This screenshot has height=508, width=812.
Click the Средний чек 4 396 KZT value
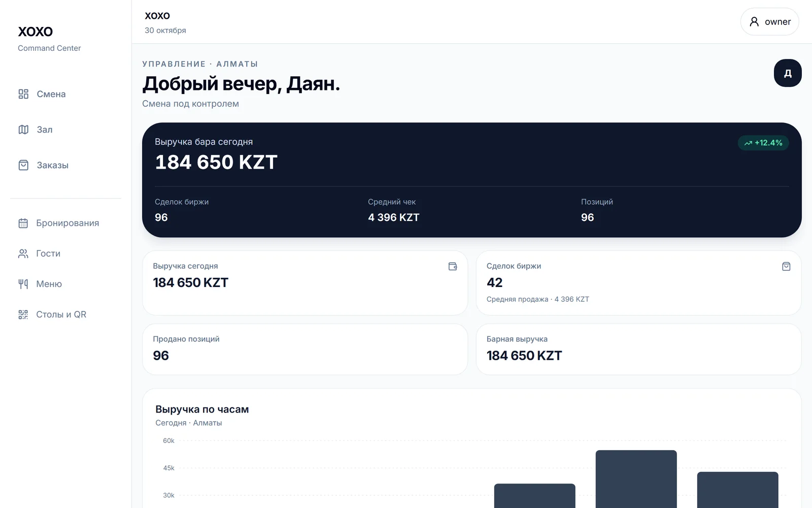pyautogui.click(x=394, y=217)
